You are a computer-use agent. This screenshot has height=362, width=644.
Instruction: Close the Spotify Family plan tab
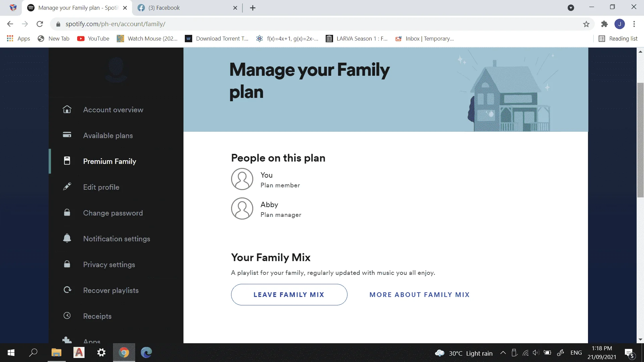tap(125, 8)
